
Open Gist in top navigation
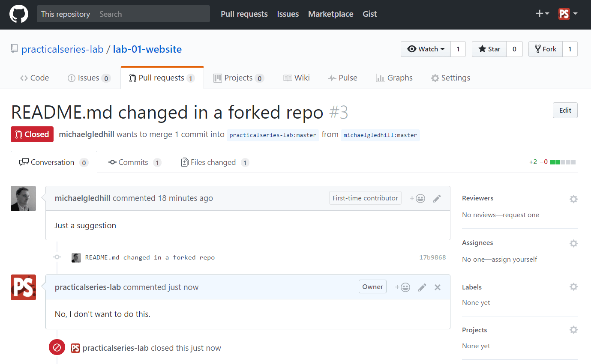[x=370, y=14]
